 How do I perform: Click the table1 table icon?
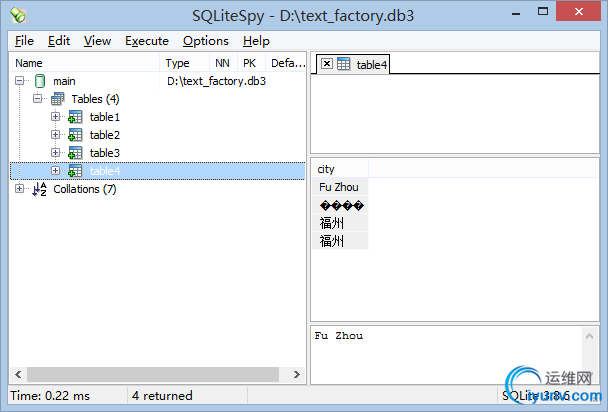click(x=75, y=117)
